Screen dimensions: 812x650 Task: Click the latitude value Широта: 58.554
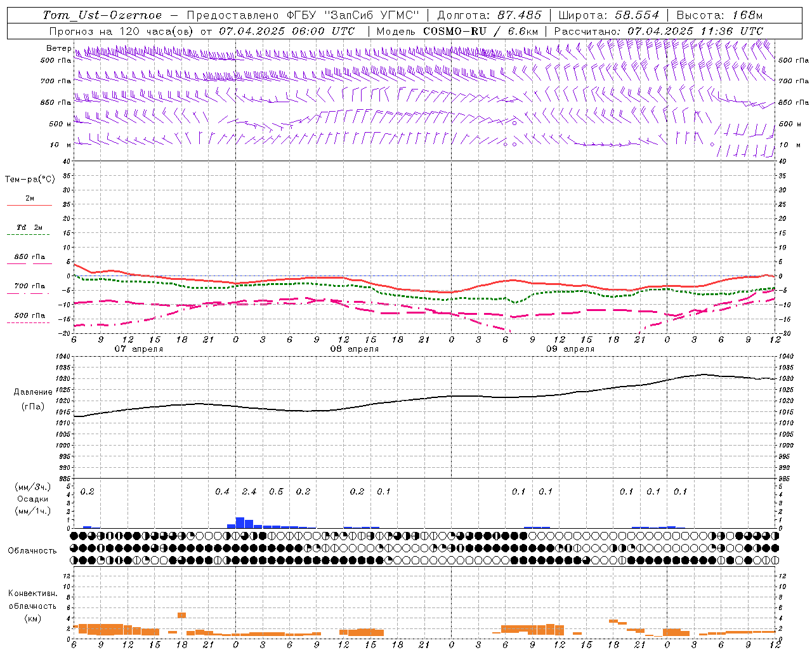pos(609,15)
